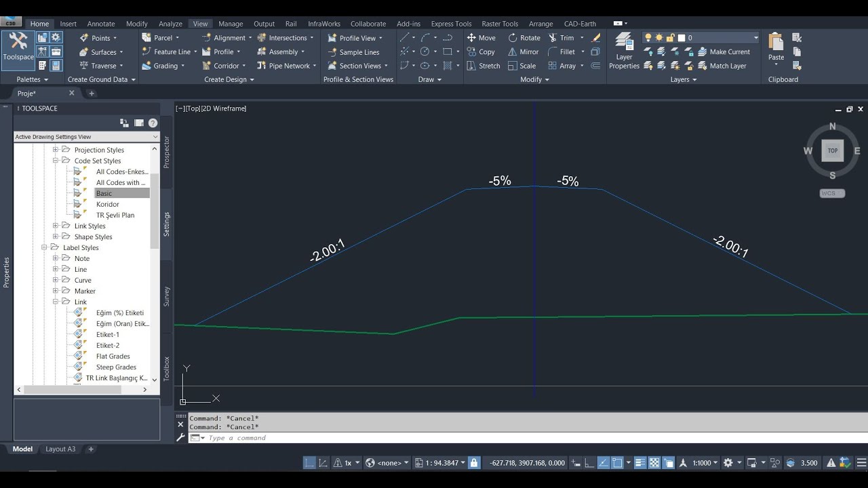Select the Rotate tool
The height and width of the screenshot is (488, 868).
point(524,38)
